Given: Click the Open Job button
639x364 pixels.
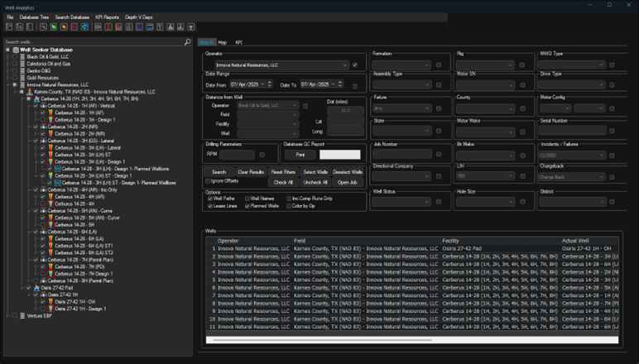Looking at the screenshot, I should coord(347,182).
